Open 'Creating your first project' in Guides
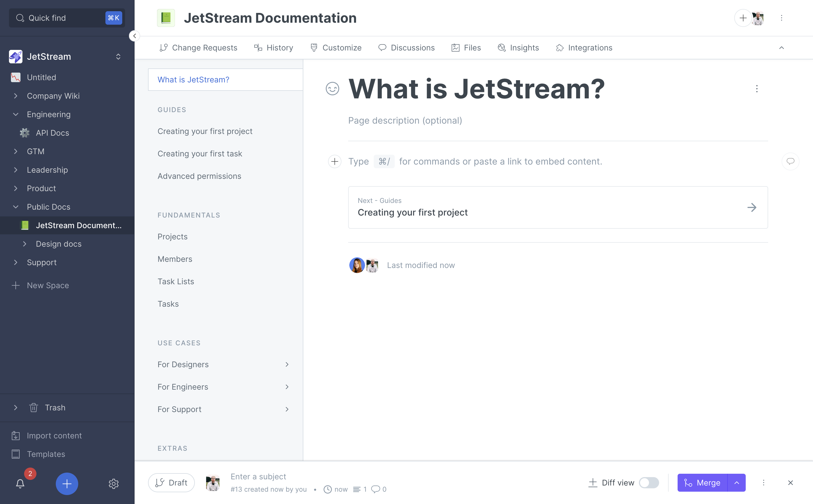 (x=205, y=131)
